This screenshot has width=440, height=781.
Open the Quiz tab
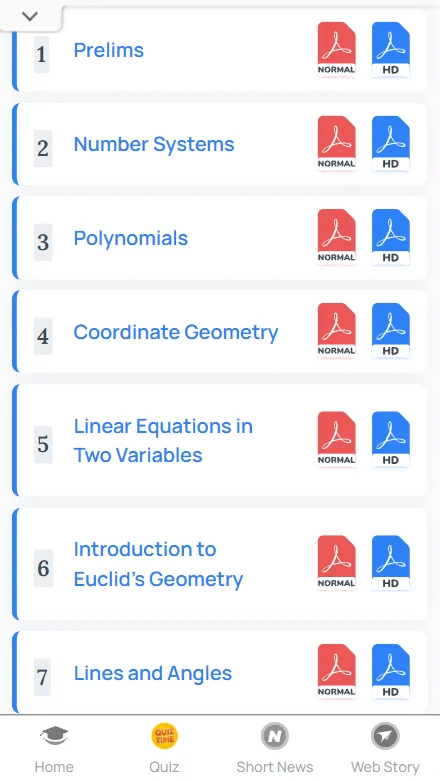(164, 749)
